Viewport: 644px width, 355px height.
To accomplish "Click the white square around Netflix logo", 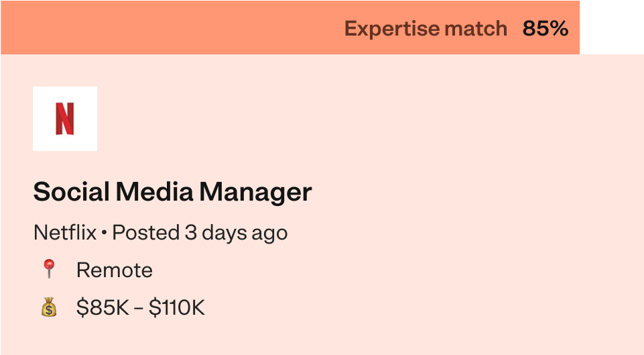I will 65,119.
